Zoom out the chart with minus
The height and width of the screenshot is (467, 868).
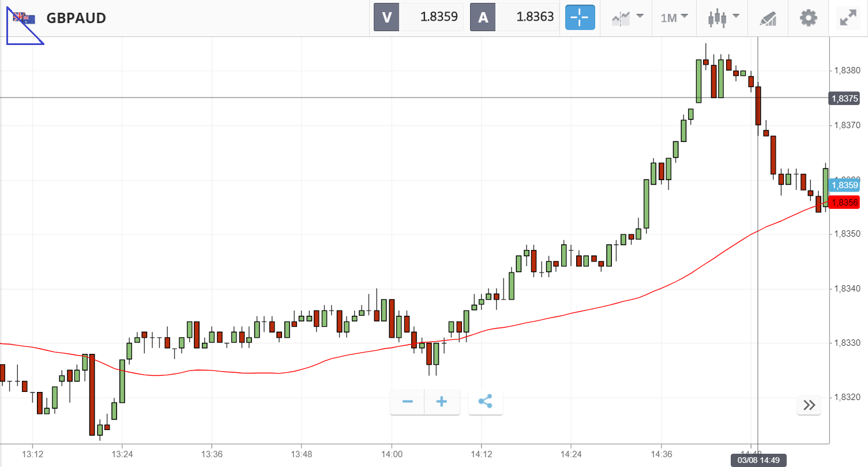tap(407, 402)
